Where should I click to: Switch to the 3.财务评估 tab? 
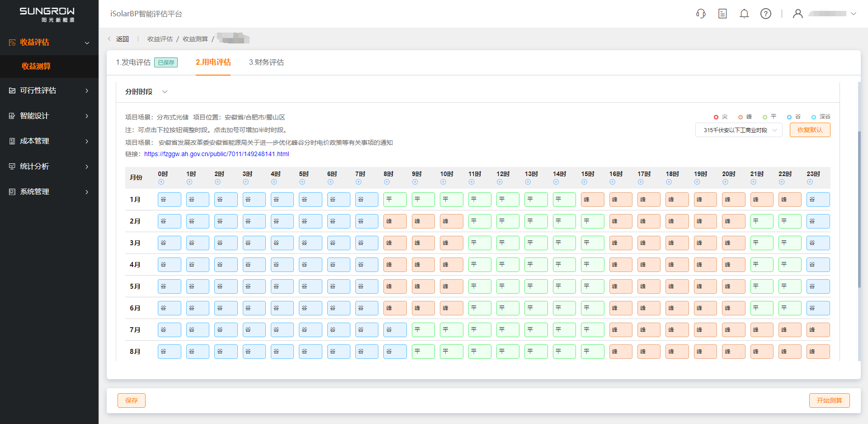(x=266, y=62)
